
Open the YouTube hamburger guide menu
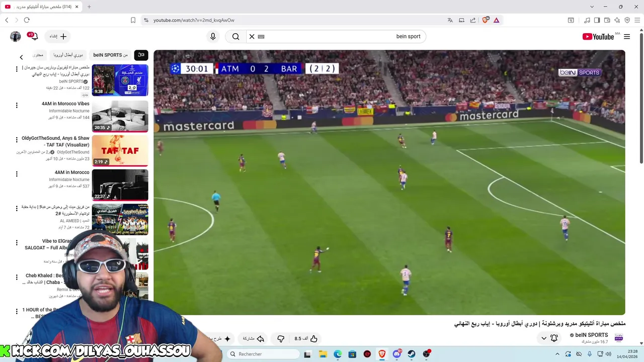[x=627, y=36]
